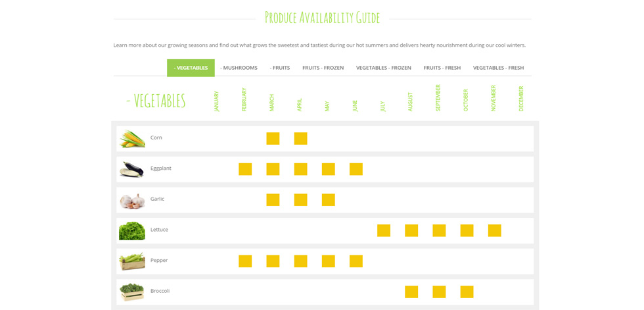Click the SEPTEMBER column header
This screenshot has height=310, width=644.
pyautogui.click(x=438, y=98)
